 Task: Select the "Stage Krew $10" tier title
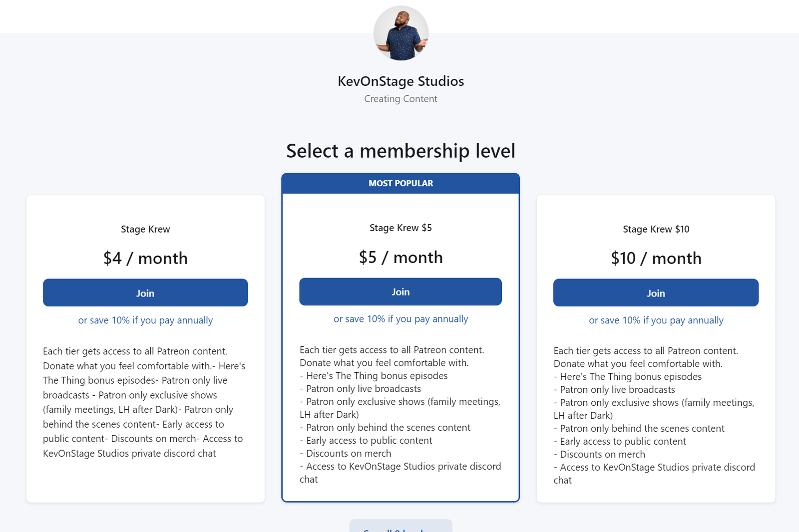[656, 230]
